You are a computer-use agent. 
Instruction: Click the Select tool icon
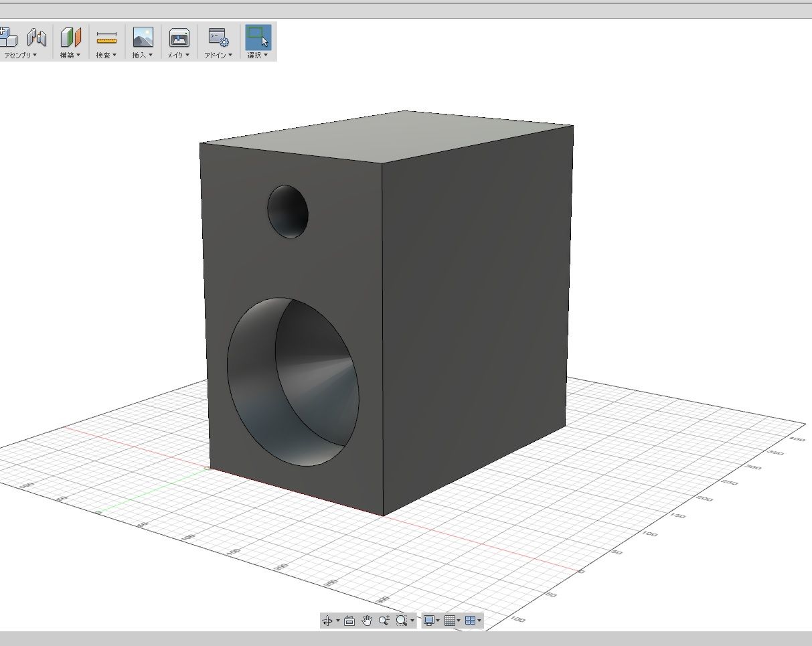(258, 37)
